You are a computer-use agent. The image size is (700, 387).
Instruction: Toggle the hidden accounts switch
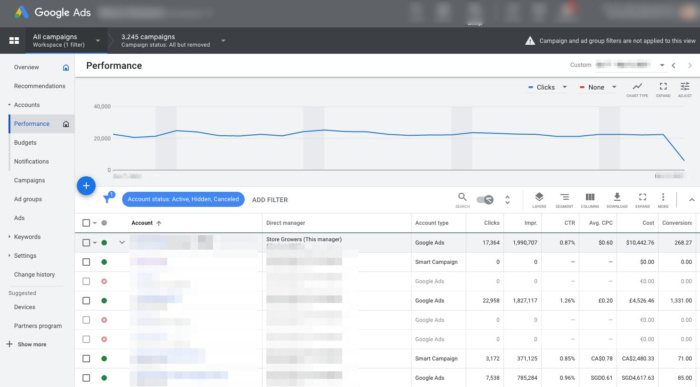coord(485,200)
